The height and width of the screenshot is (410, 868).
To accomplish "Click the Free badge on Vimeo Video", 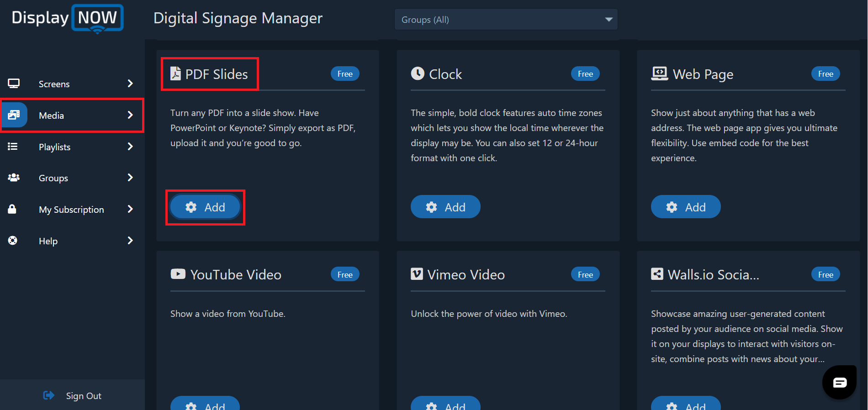I will (585, 274).
